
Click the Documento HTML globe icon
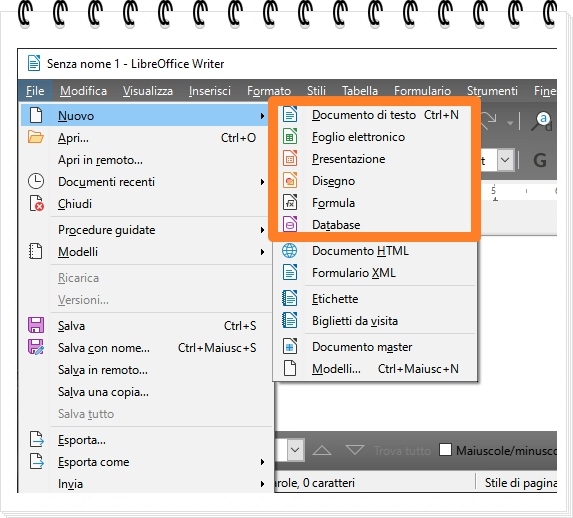coord(290,251)
